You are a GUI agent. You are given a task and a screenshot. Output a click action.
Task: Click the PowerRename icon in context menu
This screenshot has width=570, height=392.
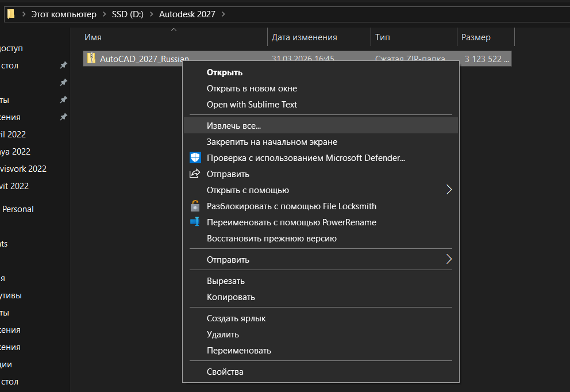pyautogui.click(x=195, y=222)
